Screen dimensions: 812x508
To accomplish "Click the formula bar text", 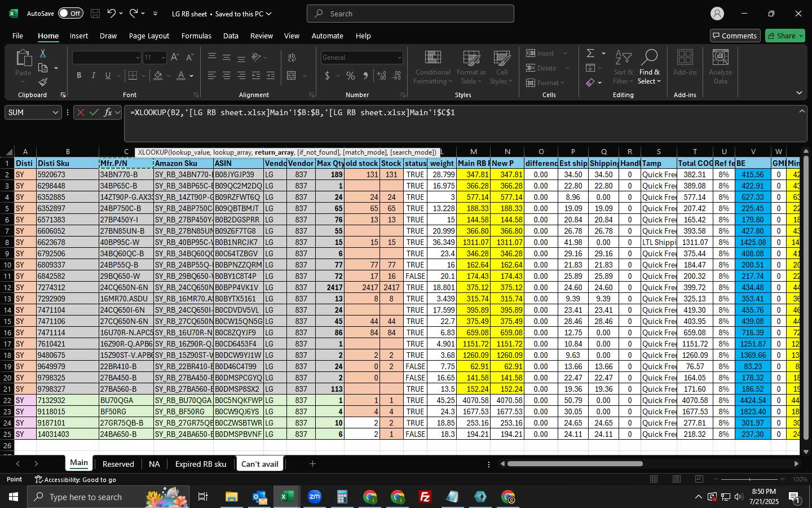I will click(292, 112).
